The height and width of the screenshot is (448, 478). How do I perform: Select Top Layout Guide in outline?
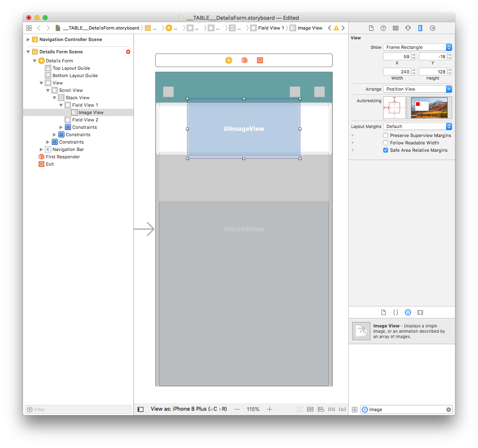(71, 68)
